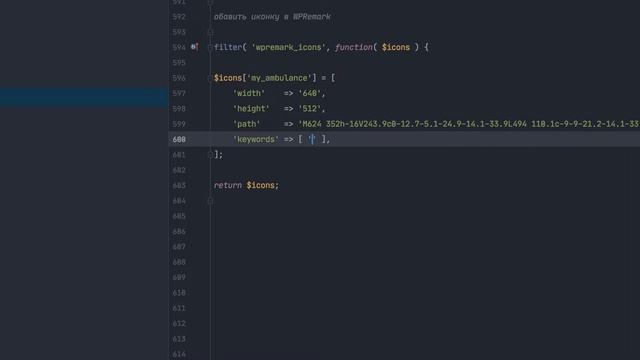
Task: Click the $icons variable on line 596
Action: [x=228, y=78]
